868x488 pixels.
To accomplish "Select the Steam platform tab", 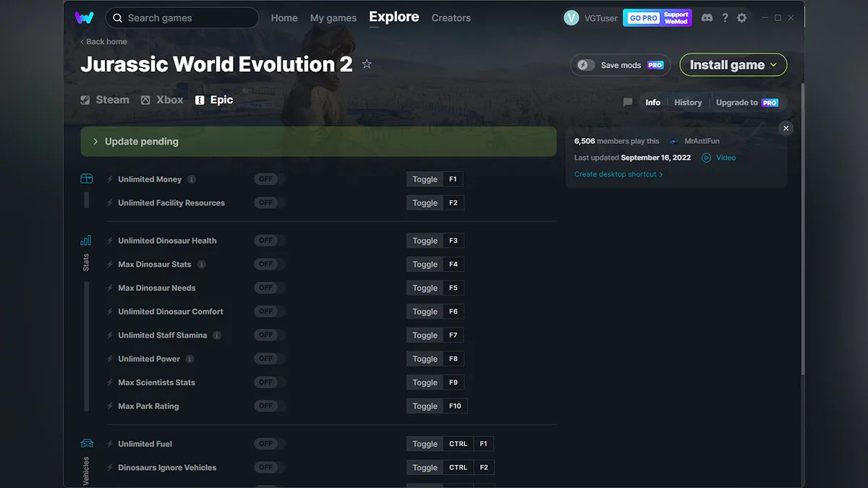I will (x=104, y=99).
